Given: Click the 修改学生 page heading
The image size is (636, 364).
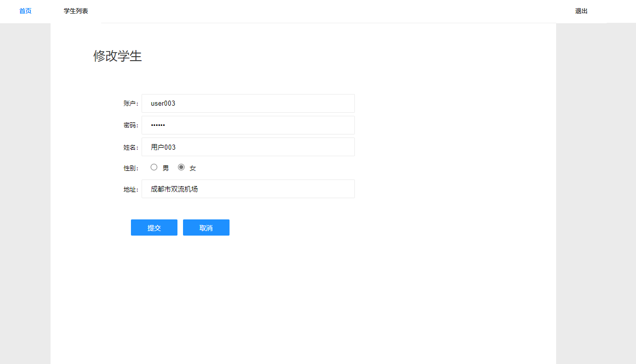Looking at the screenshot, I should [x=118, y=56].
